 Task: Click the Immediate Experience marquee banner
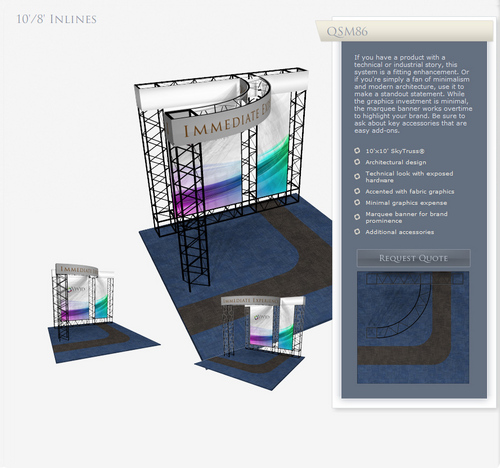(218, 120)
